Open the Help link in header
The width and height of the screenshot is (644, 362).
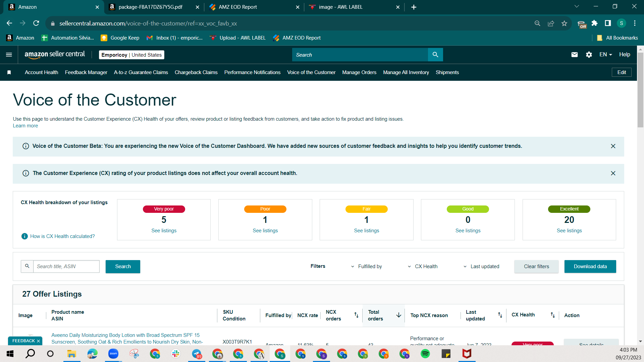coord(625,54)
